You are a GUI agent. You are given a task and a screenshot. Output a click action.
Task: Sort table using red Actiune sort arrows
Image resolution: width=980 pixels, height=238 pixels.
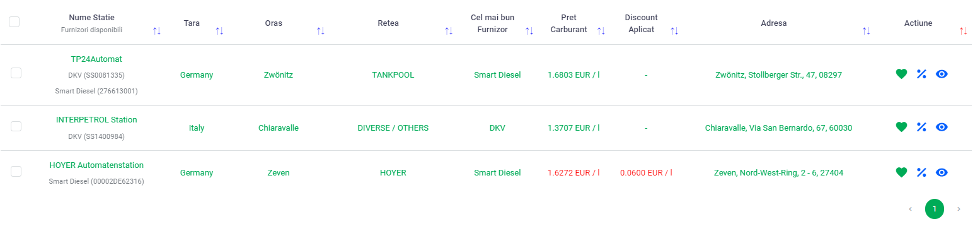coord(963,31)
